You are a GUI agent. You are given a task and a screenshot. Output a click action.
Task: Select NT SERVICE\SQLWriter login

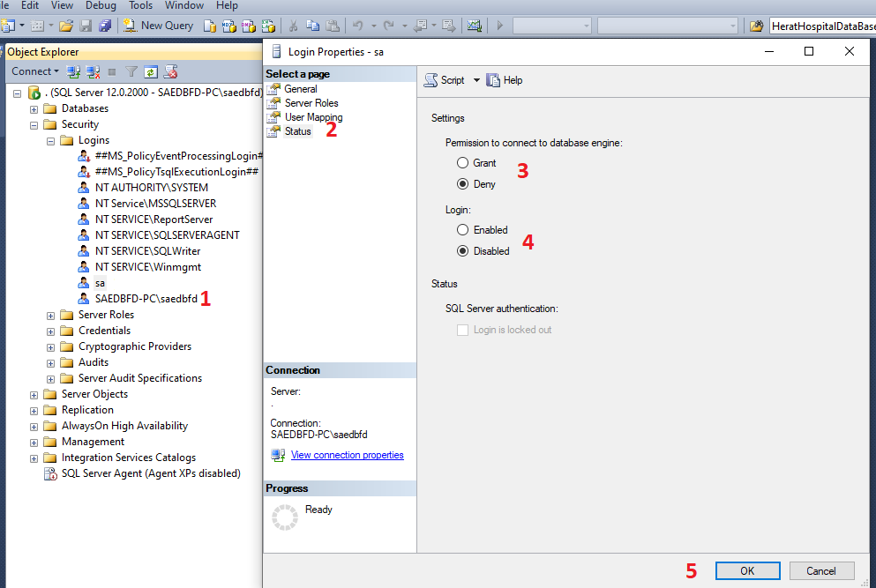tap(147, 251)
